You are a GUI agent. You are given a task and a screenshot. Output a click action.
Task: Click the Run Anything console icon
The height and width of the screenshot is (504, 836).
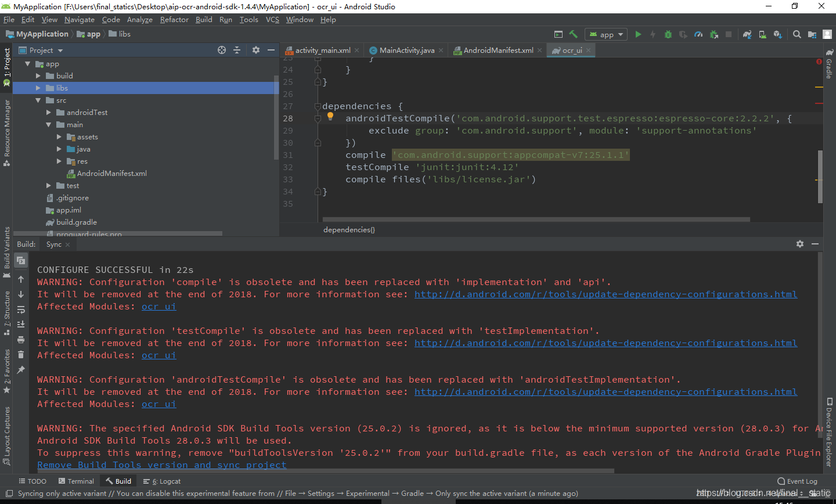tap(558, 34)
